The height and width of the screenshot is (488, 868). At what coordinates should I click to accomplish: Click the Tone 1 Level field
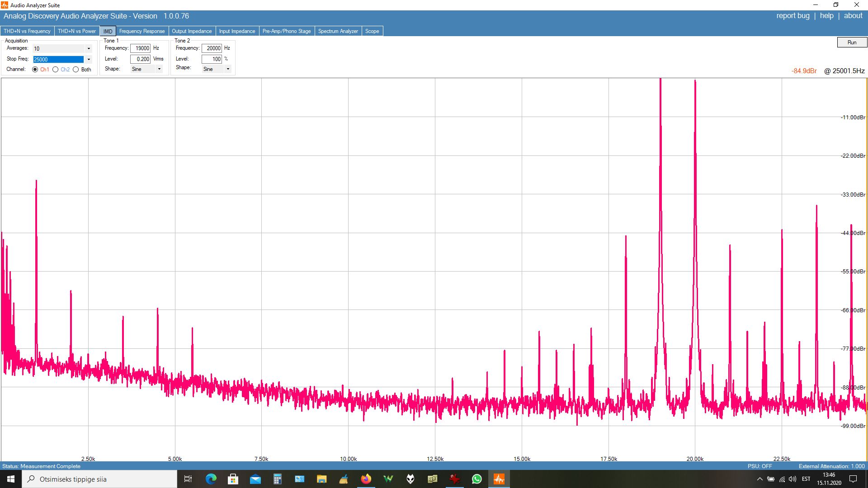(140, 59)
